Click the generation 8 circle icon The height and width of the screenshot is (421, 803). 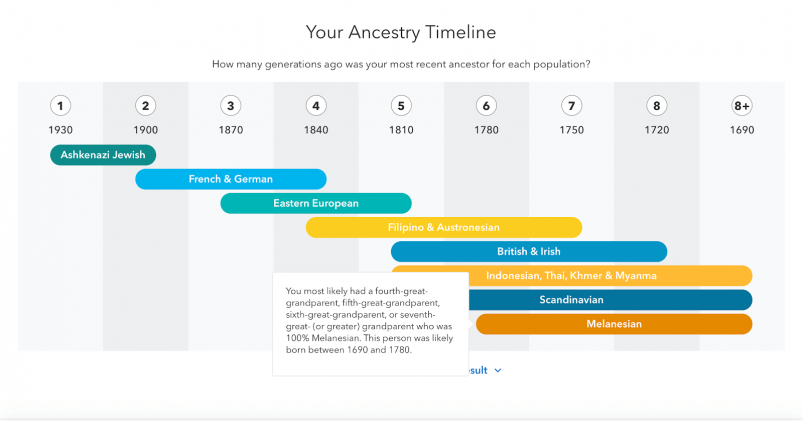pos(657,106)
